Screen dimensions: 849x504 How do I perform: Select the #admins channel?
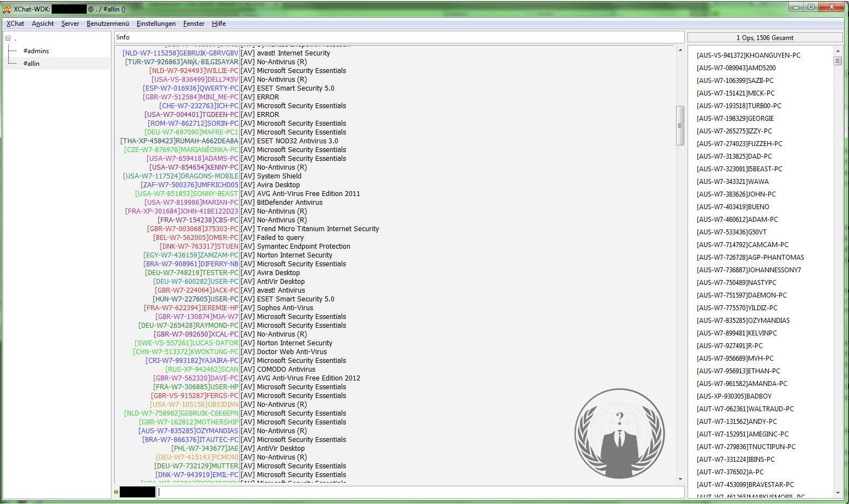pyautogui.click(x=36, y=51)
